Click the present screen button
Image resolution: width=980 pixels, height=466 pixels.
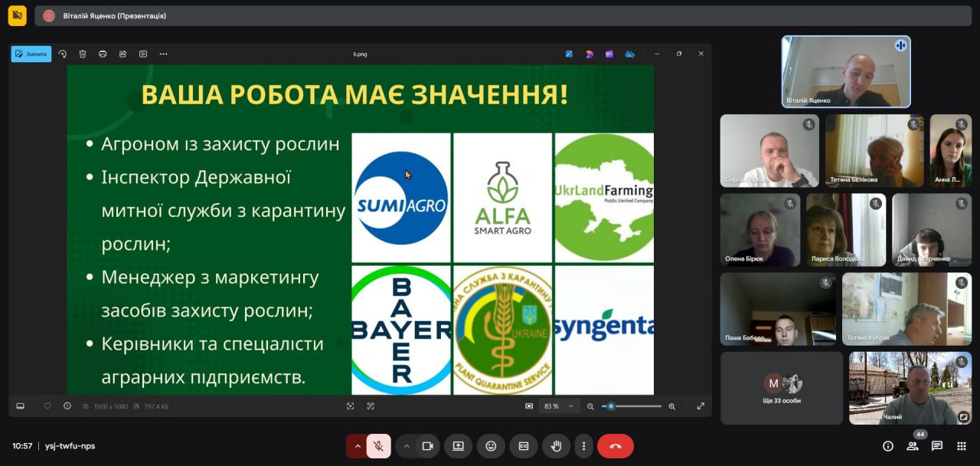point(459,446)
